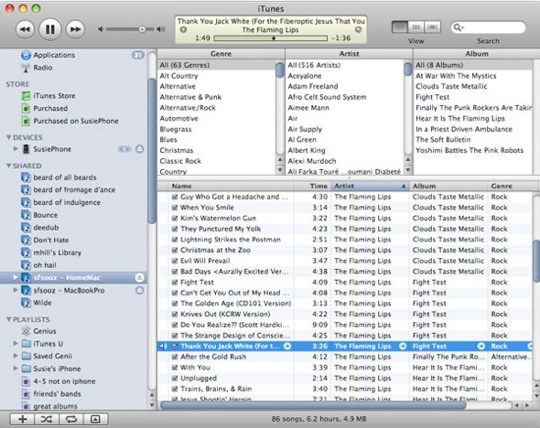Screen dimensions: 540x428
Task: Eject SusiePhone device
Action: (x=139, y=149)
